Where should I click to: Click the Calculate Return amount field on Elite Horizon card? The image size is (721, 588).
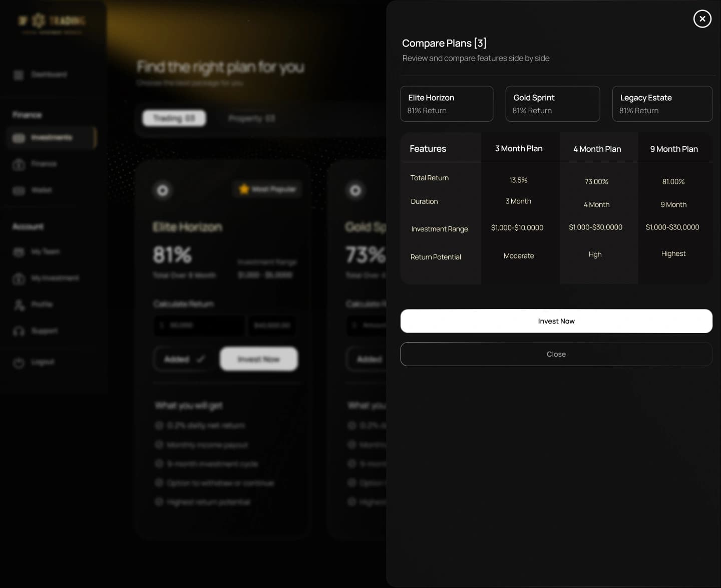199,326
